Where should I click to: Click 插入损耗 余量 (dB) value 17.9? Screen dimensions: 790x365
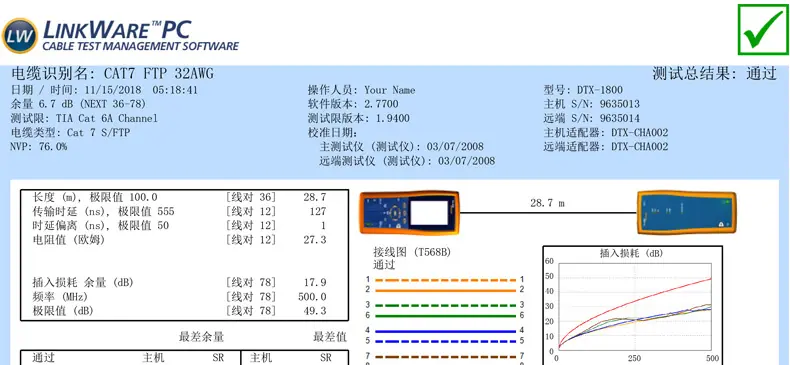click(314, 282)
